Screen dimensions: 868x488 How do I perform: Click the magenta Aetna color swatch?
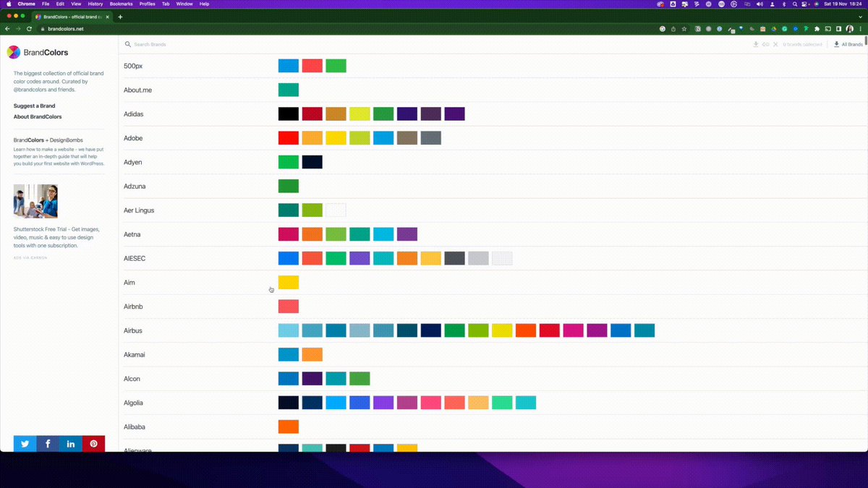pos(289,234)
